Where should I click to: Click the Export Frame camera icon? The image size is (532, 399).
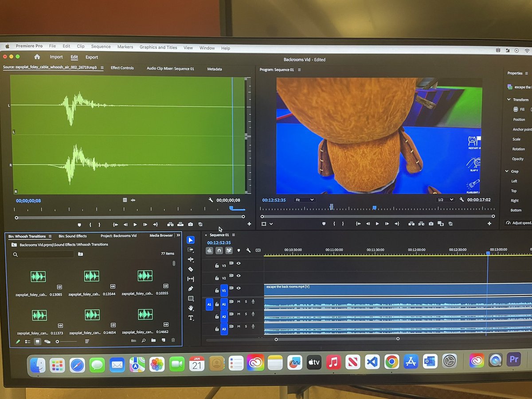pos(431,224)
